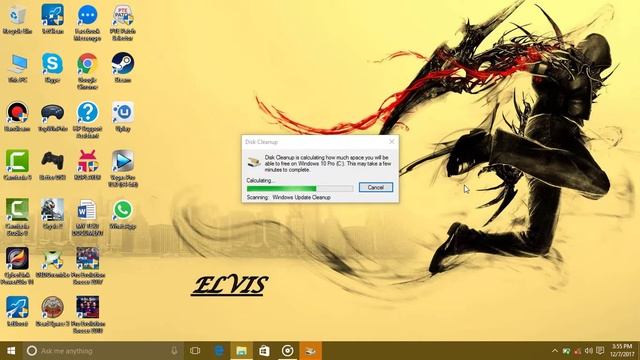The width and height of the screenshot is (640, 360).
Task: Activate the Cortana microphone icon
Action: (174, 351)
